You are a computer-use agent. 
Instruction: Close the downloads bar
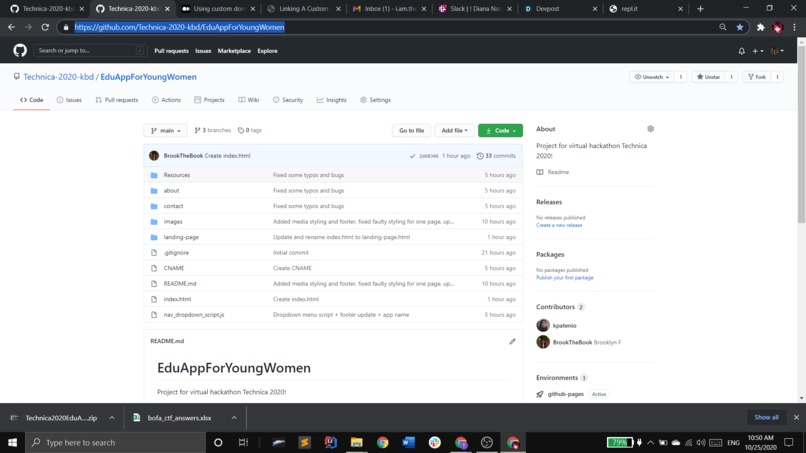(796, 417)
